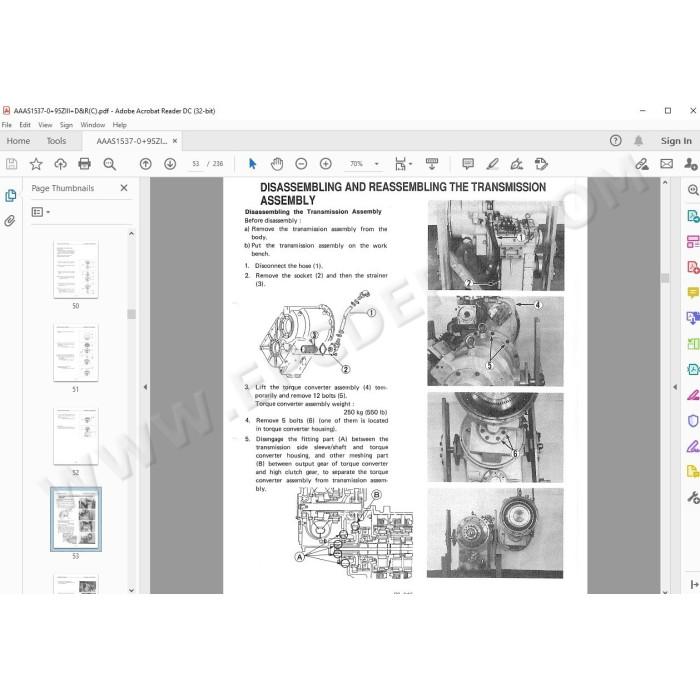
Task: Go to the next page arrow
Action: coord(170,164)
